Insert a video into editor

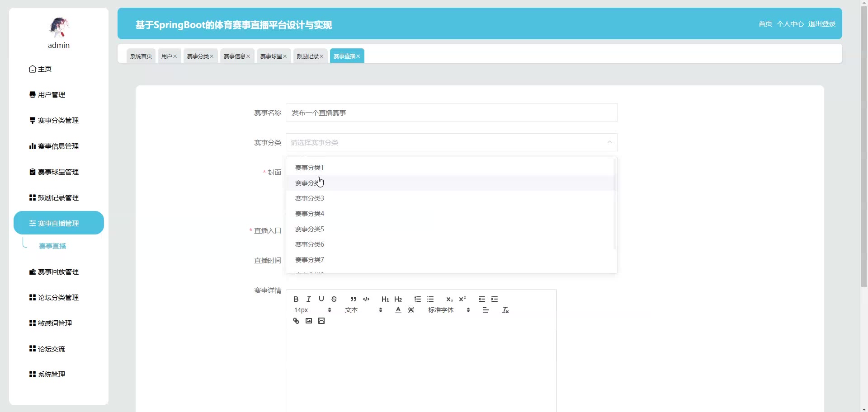tap(321, 321)
